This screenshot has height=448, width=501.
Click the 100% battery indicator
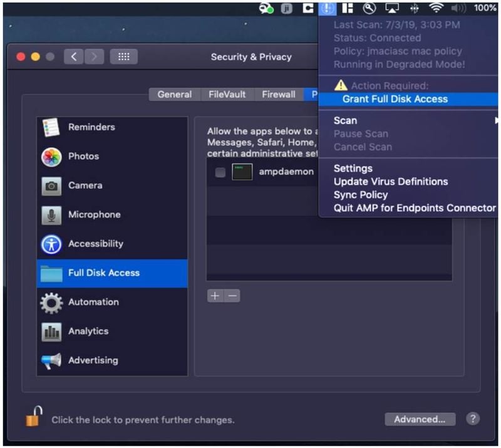tap(485, 8)
